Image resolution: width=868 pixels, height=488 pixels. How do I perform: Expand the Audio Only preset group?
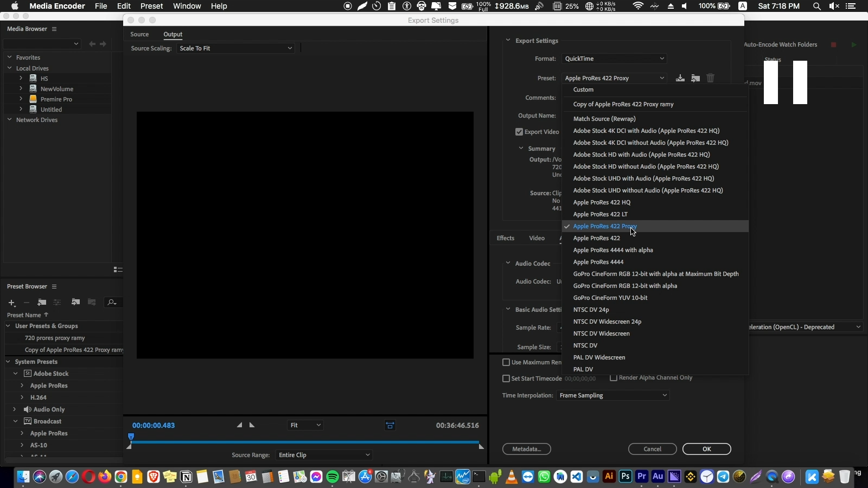coord(15,409)
